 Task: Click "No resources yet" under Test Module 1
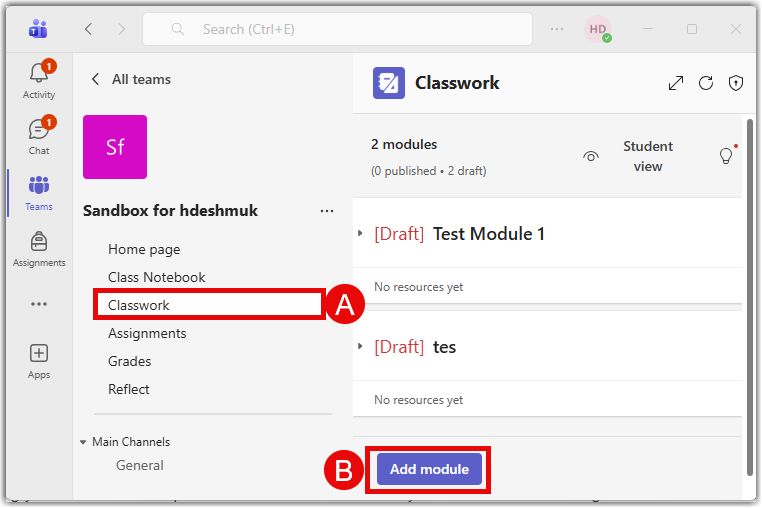pos(418,287)
